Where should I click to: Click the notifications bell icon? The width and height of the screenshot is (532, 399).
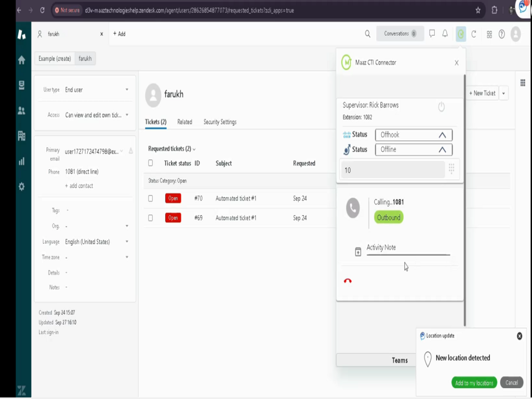pyautogui.click(x=445, y=34)
